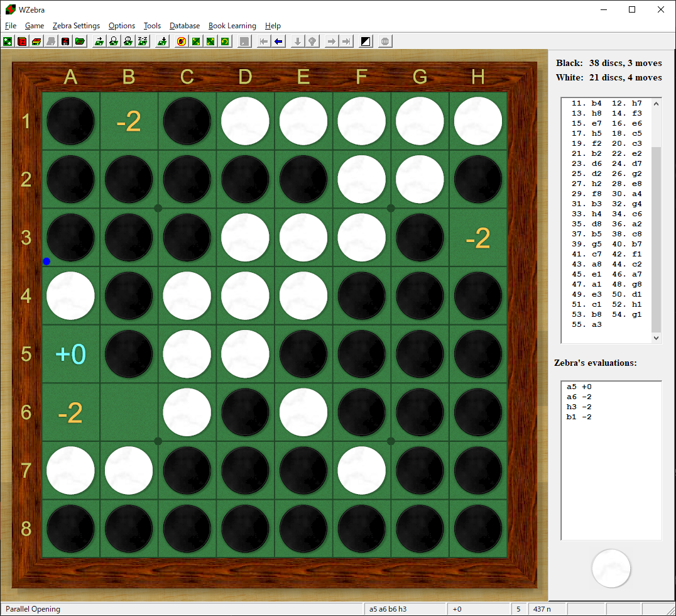This screenshot has height=616, width=676.
Task: Click the board icon with face symbol
Action: tap(128, 41)
